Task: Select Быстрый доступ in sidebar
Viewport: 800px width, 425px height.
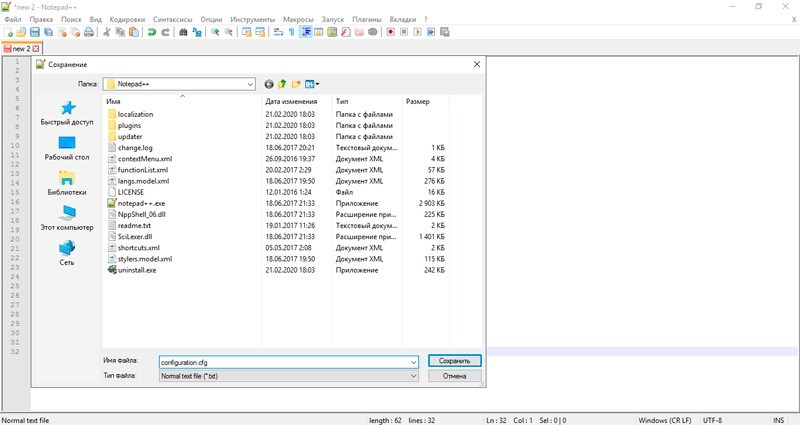Action: tap(67, 113)
